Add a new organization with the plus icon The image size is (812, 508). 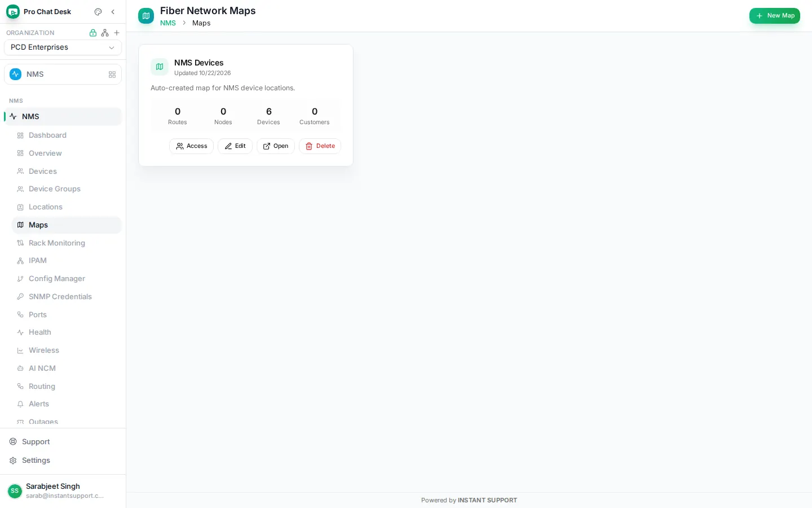[x=117, y=33]
